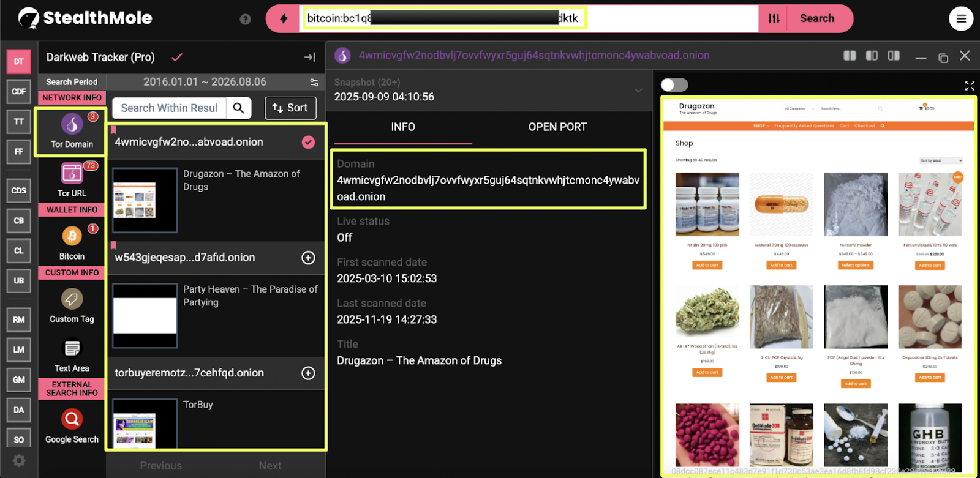The image size is (980, 478).
Task: Add w543gjeqesap...d7afid.onion result
Action: pos(308,258)
